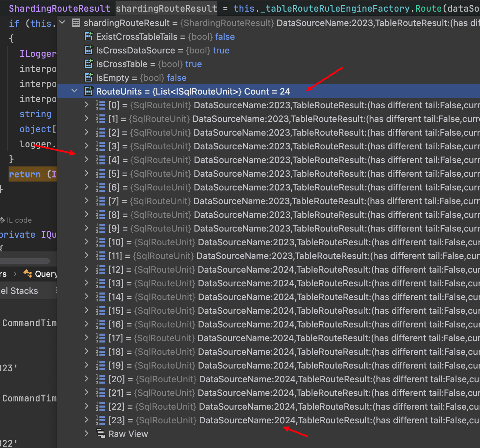Expand the [23] SqlRouteUnit entry
The width and height of the screenshot is (480, 448).
click(86, 420)
